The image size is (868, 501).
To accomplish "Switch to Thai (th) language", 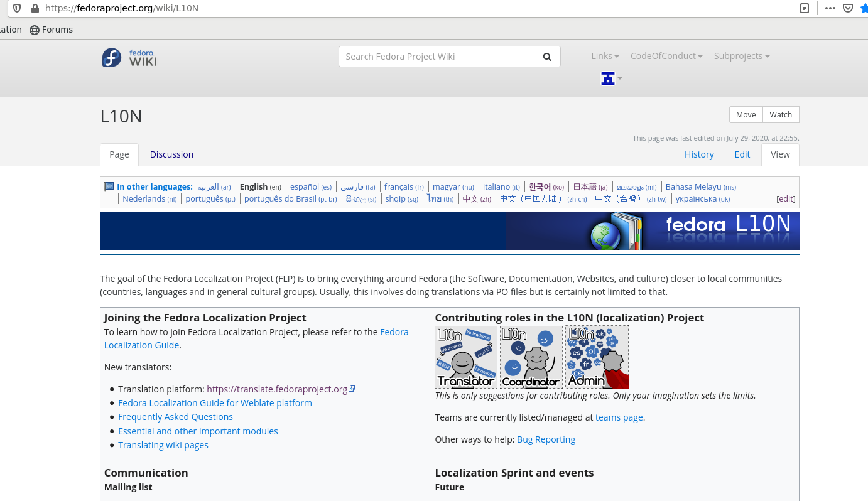I will [440, 199].
